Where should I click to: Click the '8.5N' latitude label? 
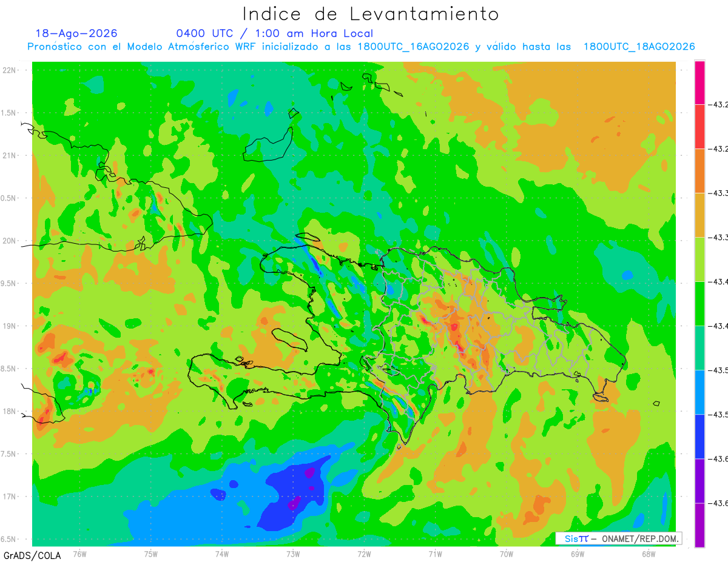click(x=9, y=369)
